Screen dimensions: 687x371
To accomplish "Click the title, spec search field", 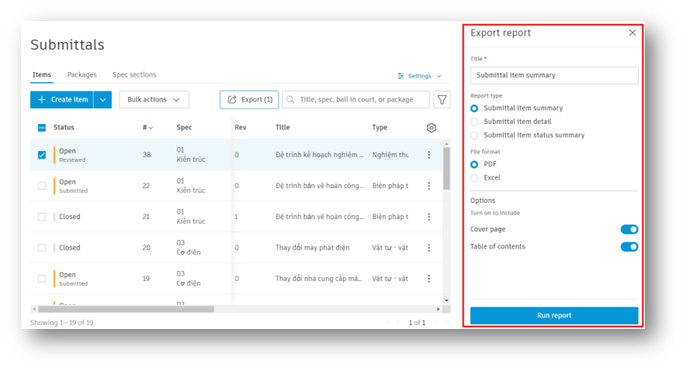I will tap(356, 100).
